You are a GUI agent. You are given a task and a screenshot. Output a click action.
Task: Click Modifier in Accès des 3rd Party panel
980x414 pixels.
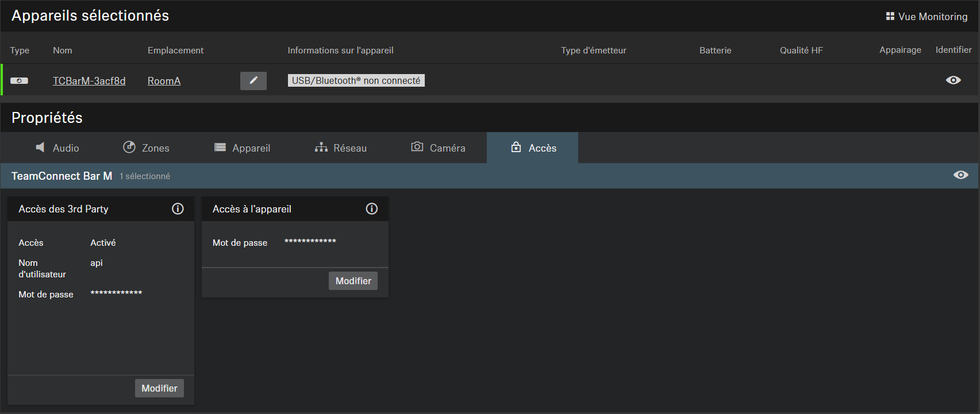(159, 388)
